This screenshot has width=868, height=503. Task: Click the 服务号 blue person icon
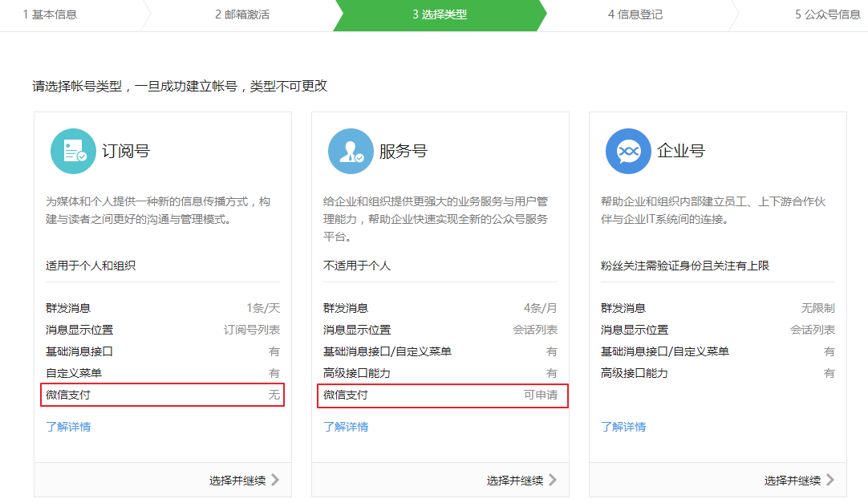coord(351,151)
